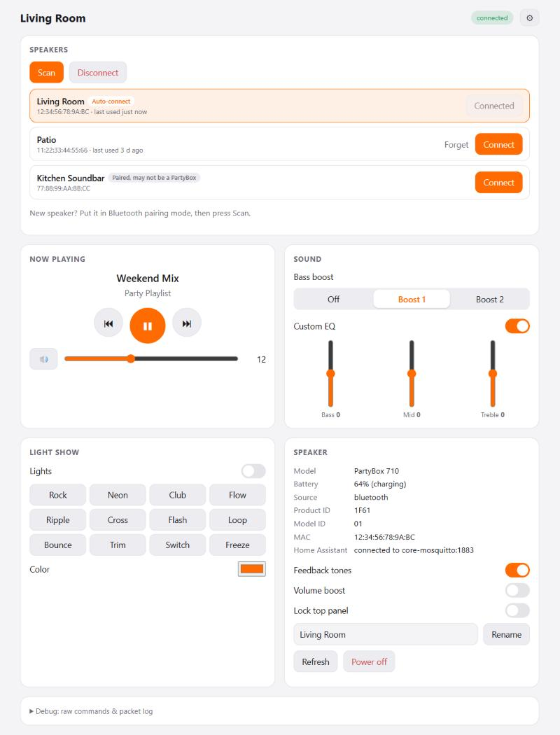This screenshot has height=735, width=560.
Task: Click the Party Playlist subtitle
Action: [148, 293]
